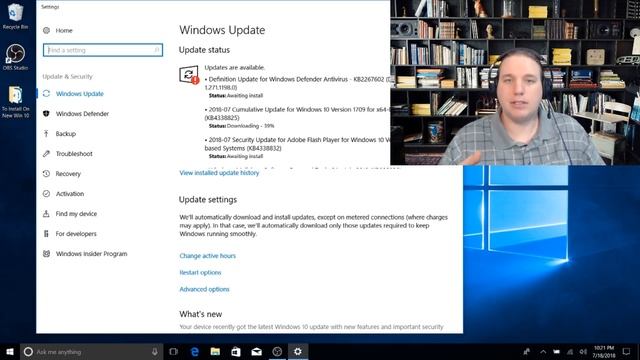Open Recycle Bin desktop icon
The width and height of the screenshot is (640, 360).
[x=16, y=16]
